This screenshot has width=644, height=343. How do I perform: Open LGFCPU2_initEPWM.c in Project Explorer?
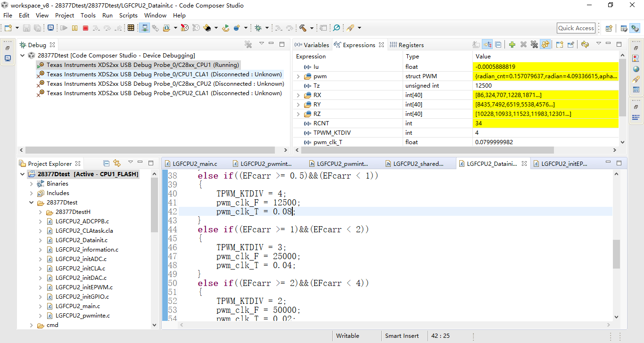coord(84,287)
